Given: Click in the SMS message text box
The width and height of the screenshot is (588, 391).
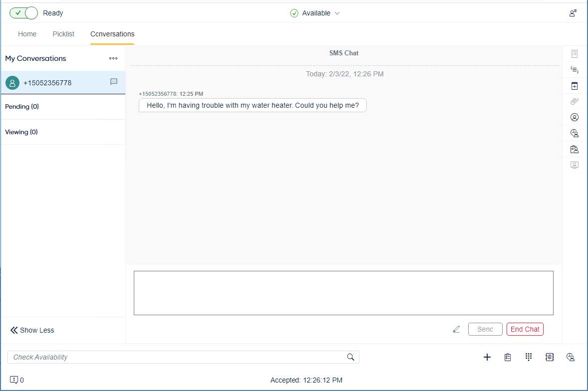Looking at the screenshot, I should point(343,293).
